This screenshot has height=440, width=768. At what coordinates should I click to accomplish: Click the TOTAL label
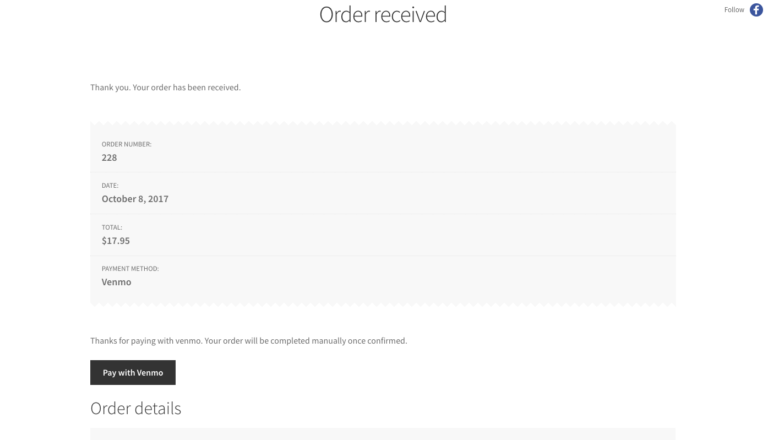pos(112,227)
